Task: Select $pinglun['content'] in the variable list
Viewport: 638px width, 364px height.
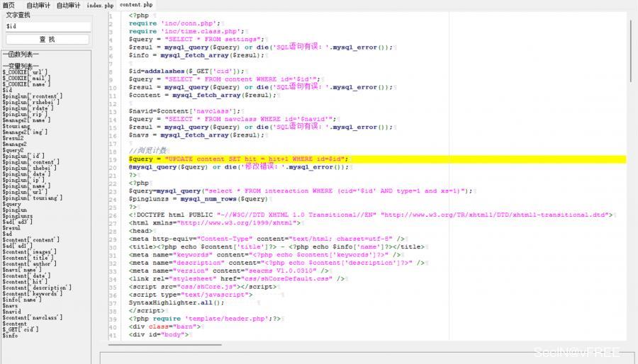Action: [x=30, y=161]
